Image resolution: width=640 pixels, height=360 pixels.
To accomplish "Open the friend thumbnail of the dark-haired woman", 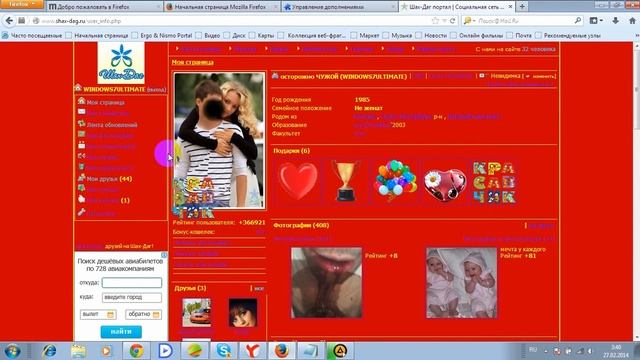I will [x=243, y=313].
